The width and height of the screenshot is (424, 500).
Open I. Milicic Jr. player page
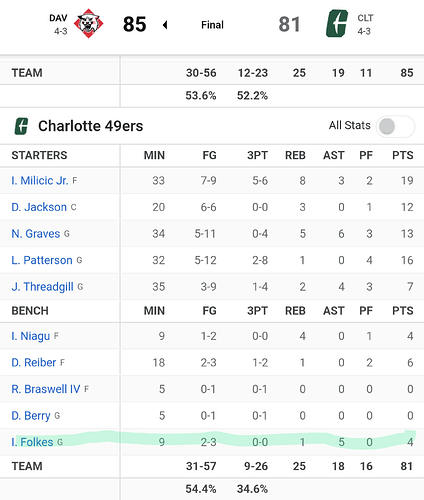coord(40,180)
